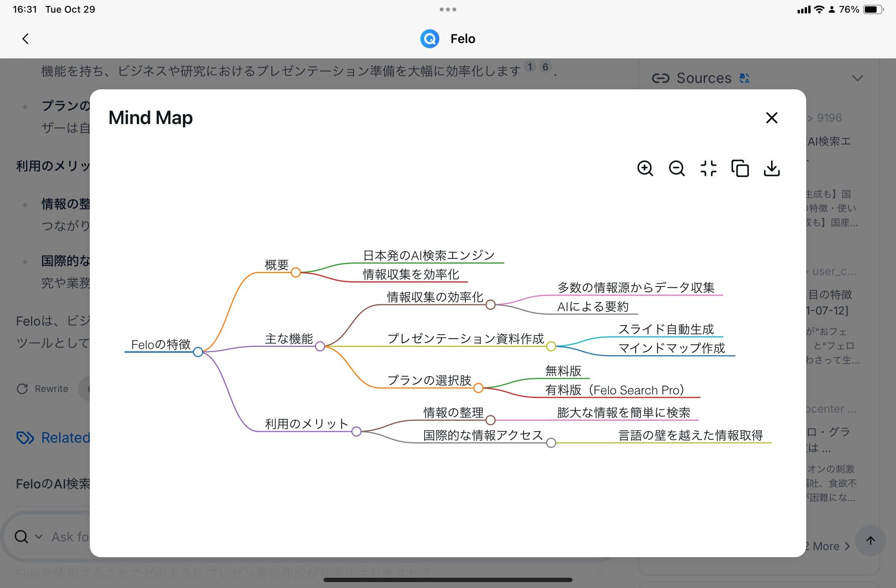This screenshot has width=896, height=588.
Task: Tap the 16:31 clock in status bar
Action: point(25,9)
